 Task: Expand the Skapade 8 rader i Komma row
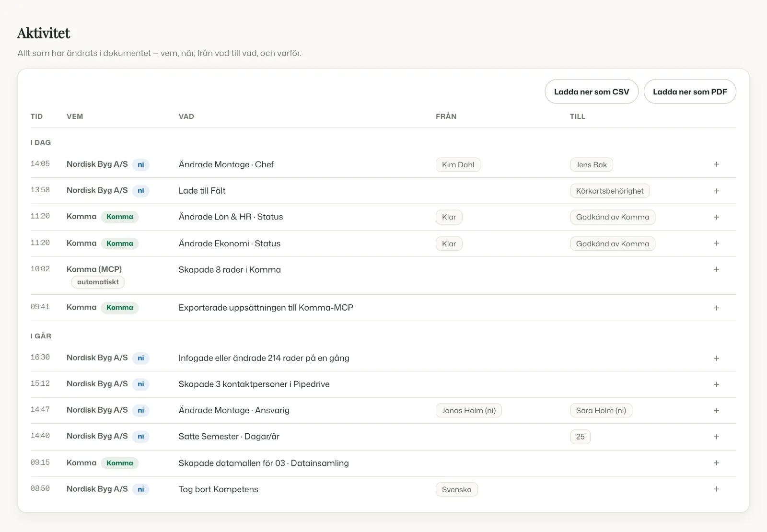click(x=716, y=269)
